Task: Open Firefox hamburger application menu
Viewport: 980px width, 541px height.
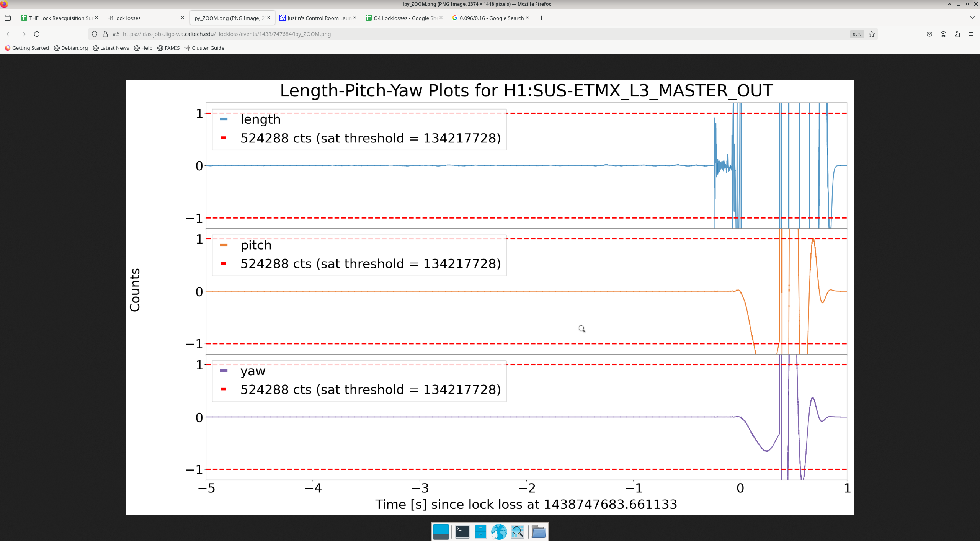Action: point(971,34)
